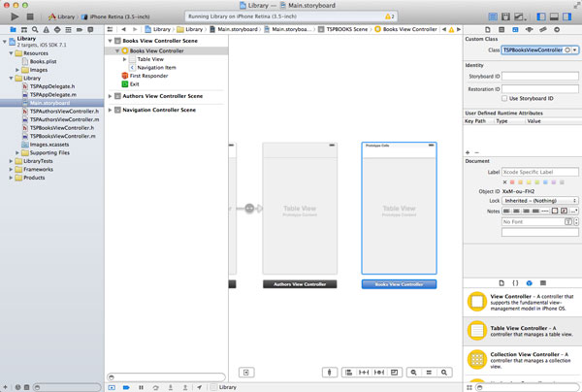Image resolution: width=582 pixels, height=392 pixels.
Task: Click the Books View Controller label bar
Action: pos(399,284)
